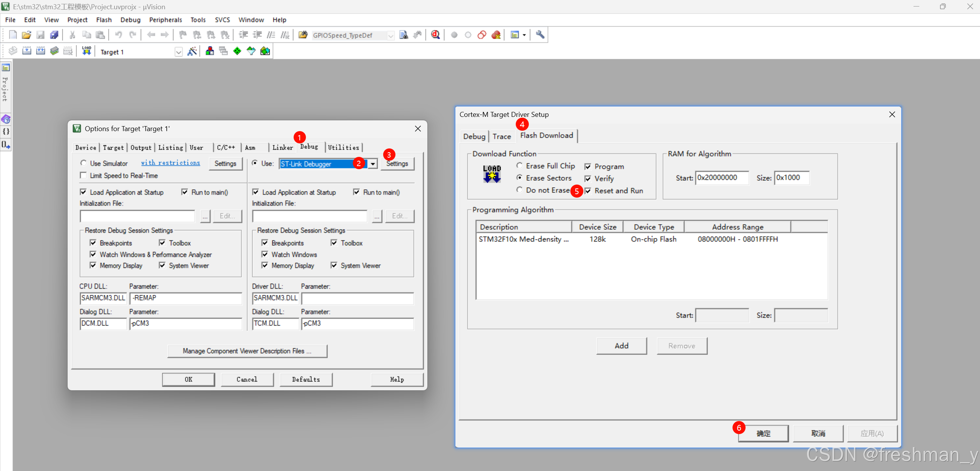Open Options for Target wand icon
Screen dimensions: 980x471
[x=192, y=51]
